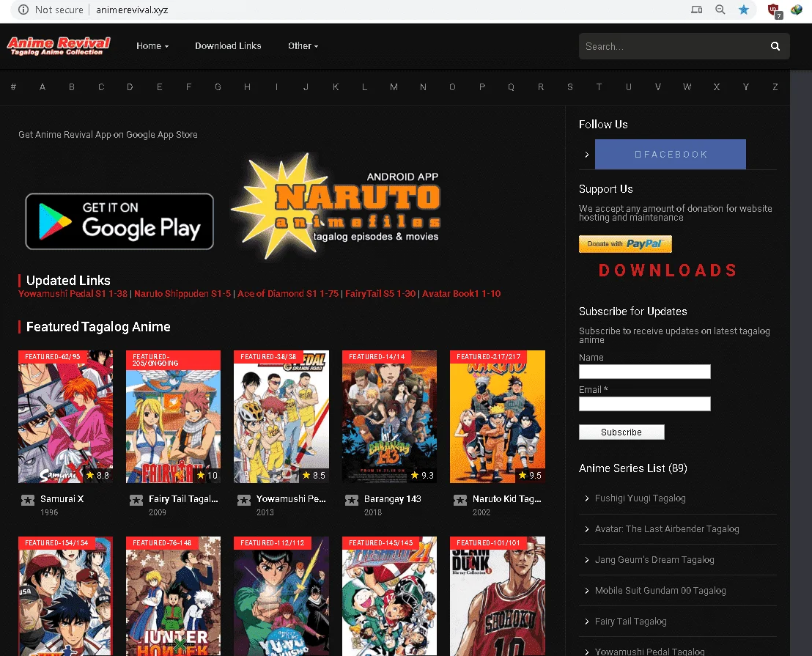This screenshot has width=812, height=656.
Task: Open Avatar: The Last Airbender Tagalog
Action: tap(667, 528)
